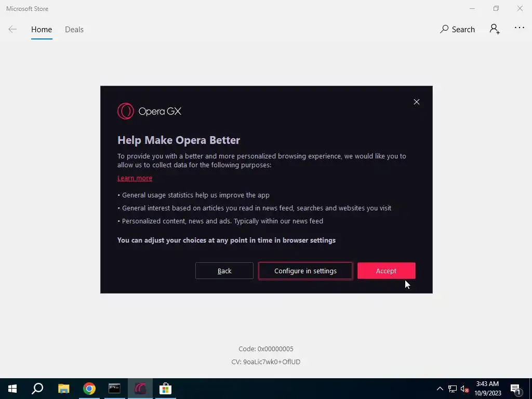Open the Windows Start menu
Screen dimensions: 532x399
pyautogui.click(x=12, y=389)
